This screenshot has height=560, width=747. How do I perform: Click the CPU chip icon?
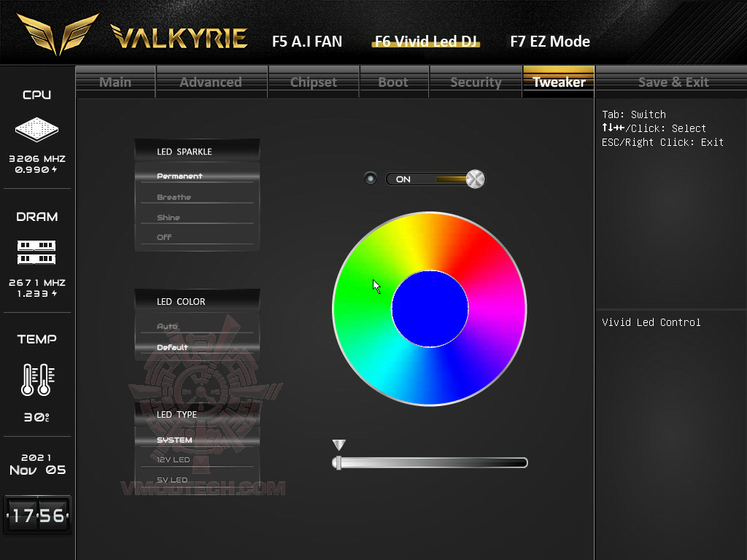tap(36, 129)
